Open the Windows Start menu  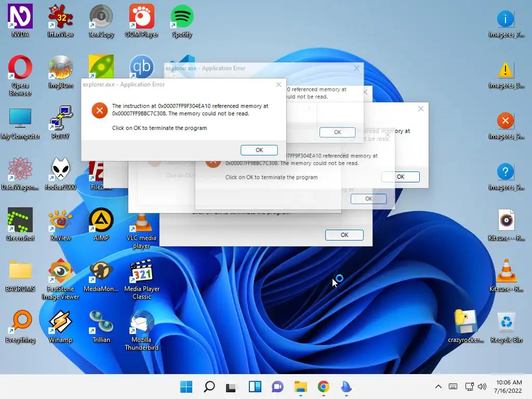pos(186,387)
